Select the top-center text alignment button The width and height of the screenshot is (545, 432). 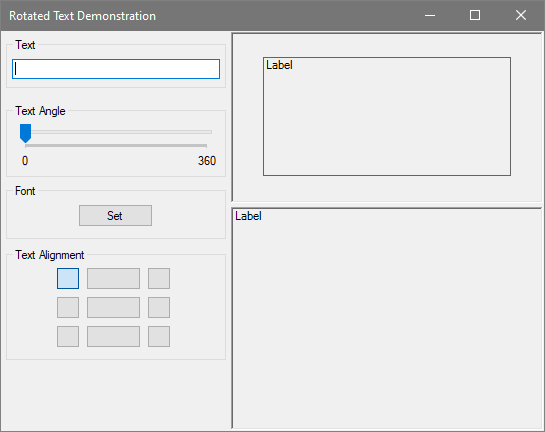pyautogui.click(x=113, y=278)
